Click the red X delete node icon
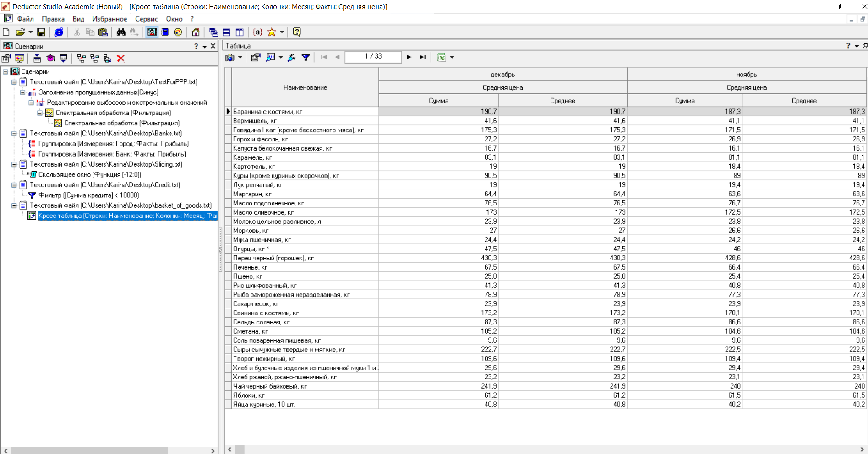The height and width of the screenshot is (454, 868). click(121, 58)
